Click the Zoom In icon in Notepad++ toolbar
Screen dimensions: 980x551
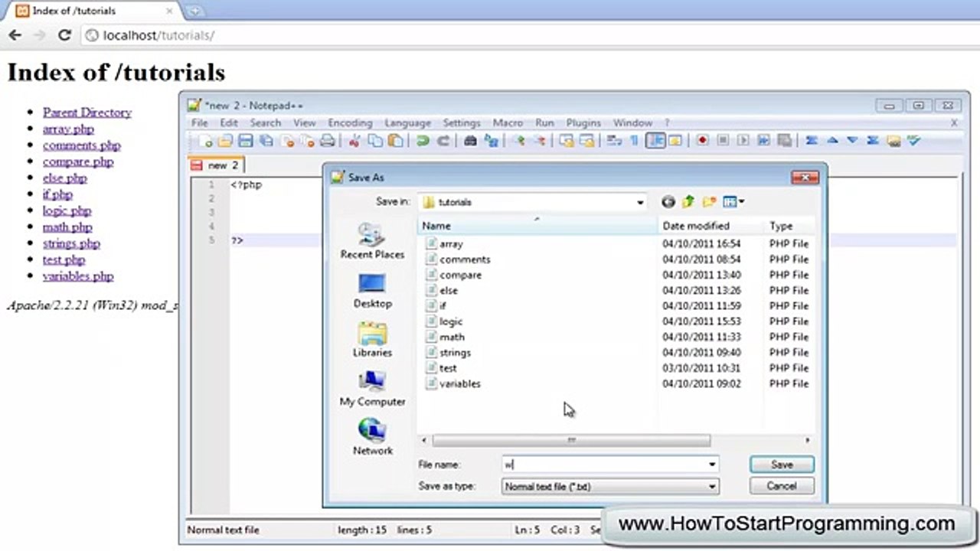(518, 141)
